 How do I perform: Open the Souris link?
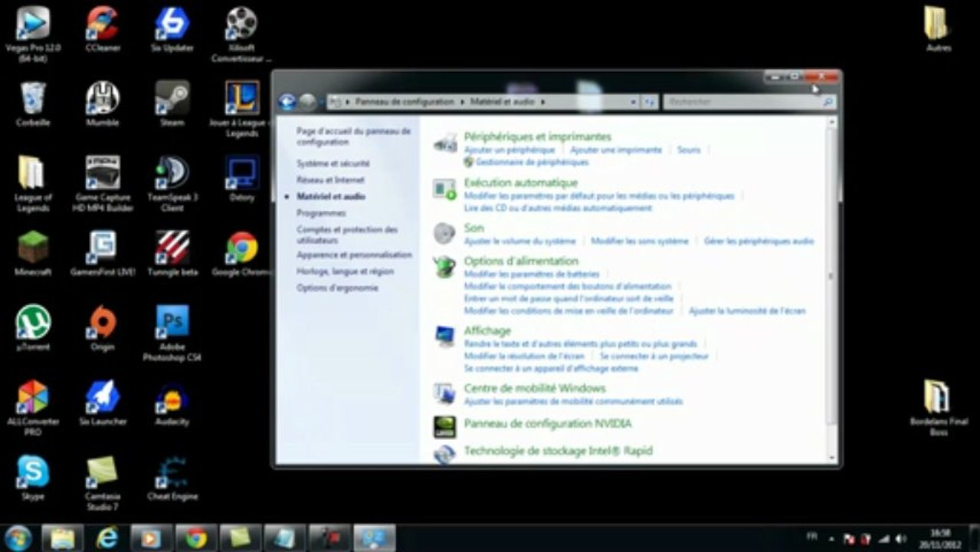(x=689, y=150)
